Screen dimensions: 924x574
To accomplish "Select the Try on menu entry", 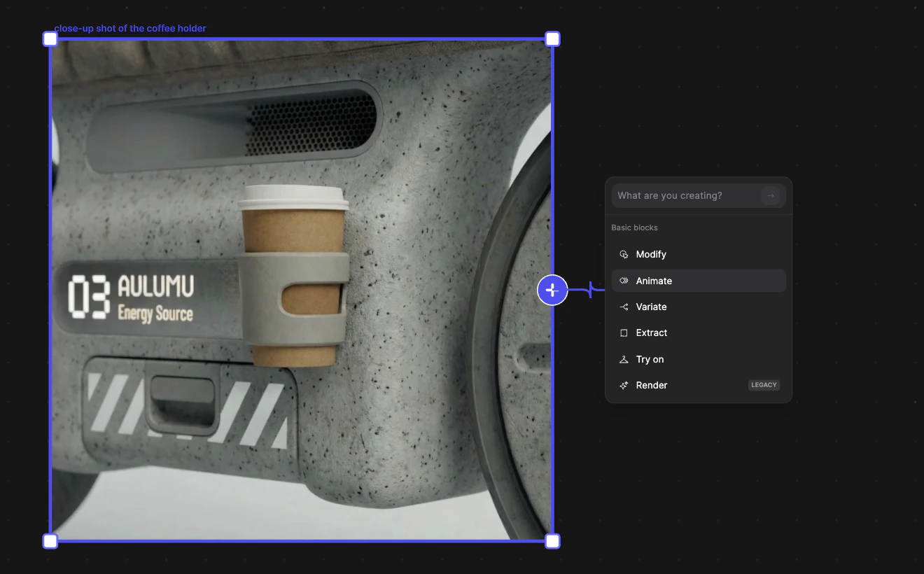I will tap(650, 360).
